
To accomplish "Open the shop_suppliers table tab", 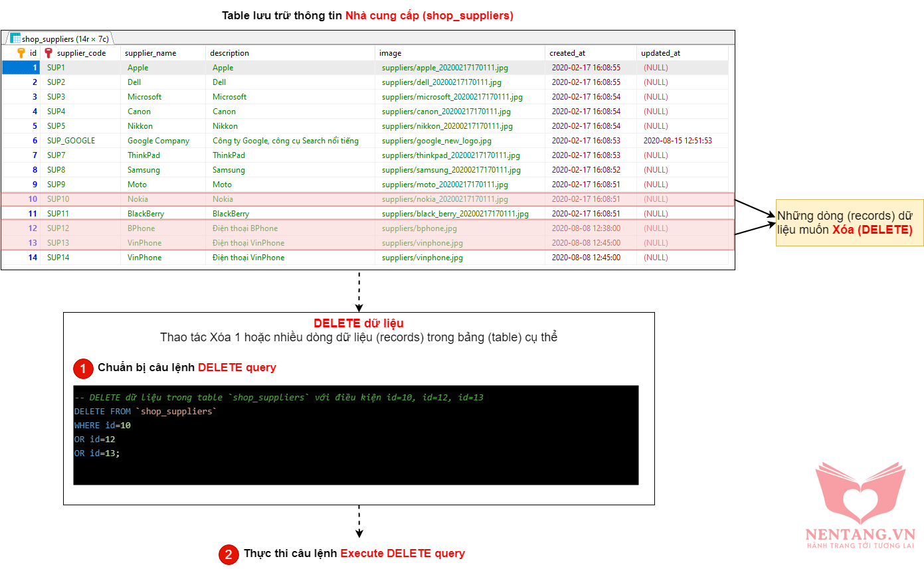I will 58,39.
